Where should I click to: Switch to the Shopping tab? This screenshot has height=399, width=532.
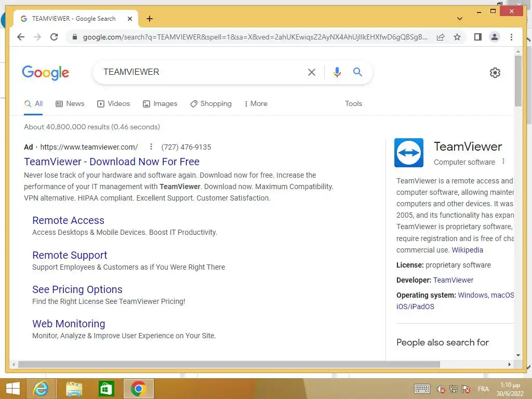click(x=211, y=104)
